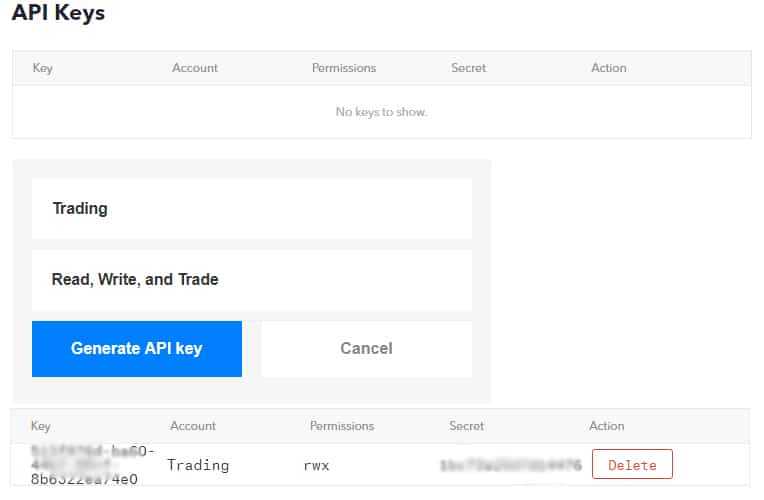The height and width of the screenshot is (500, 764).
Task: Click the Permissions column header in top table
Action: [x=344, y=68]
